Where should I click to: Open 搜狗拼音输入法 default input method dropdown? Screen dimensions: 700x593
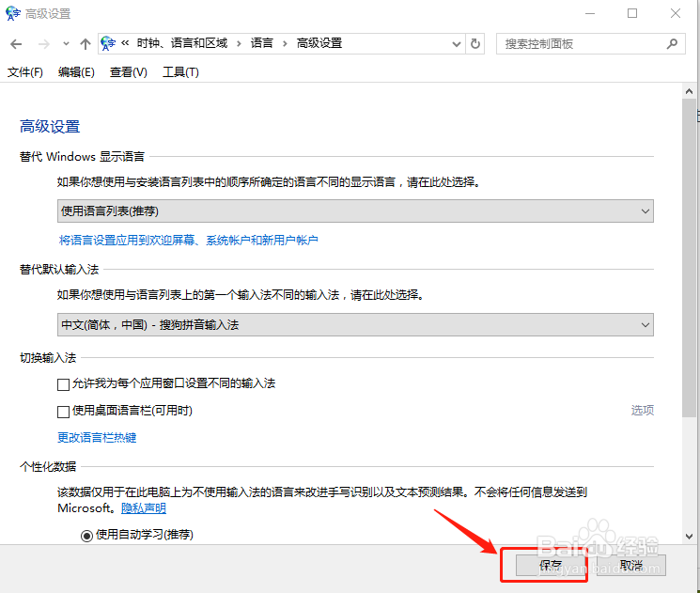355,324
